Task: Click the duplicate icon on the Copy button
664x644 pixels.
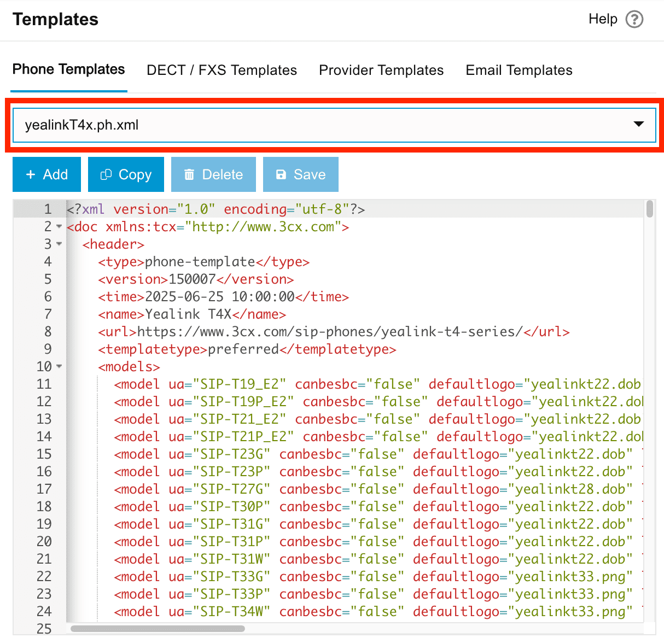Action: (106, 174)
